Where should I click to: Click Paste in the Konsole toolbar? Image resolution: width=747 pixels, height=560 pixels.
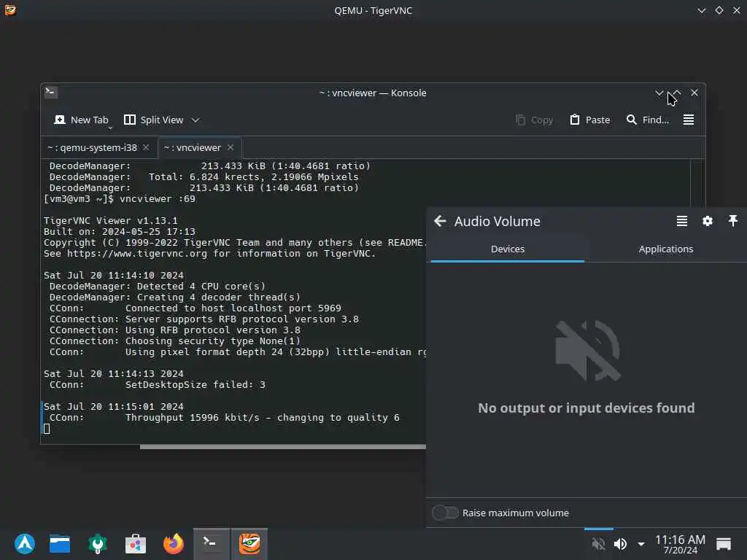pos(589,120)
